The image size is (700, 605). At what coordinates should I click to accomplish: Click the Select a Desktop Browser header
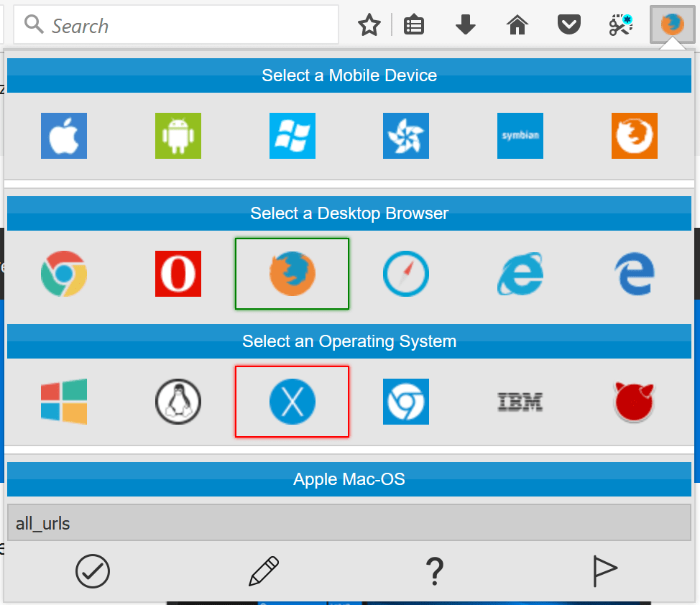click(349, 213)
